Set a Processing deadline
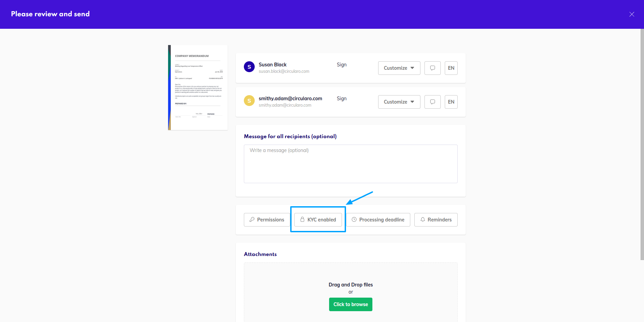Image resolution: width=644 pixels, height=322 pixels. (378, 219)
